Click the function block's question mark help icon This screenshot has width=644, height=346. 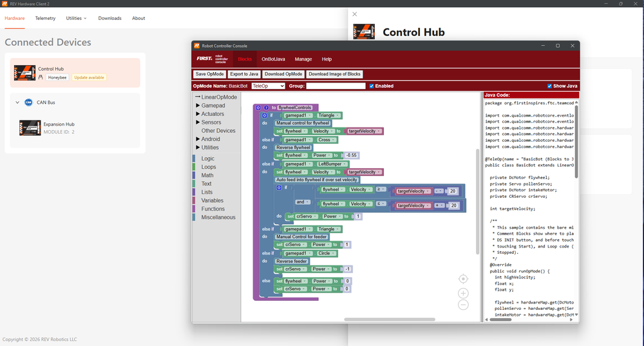click(x=266, y=108)
